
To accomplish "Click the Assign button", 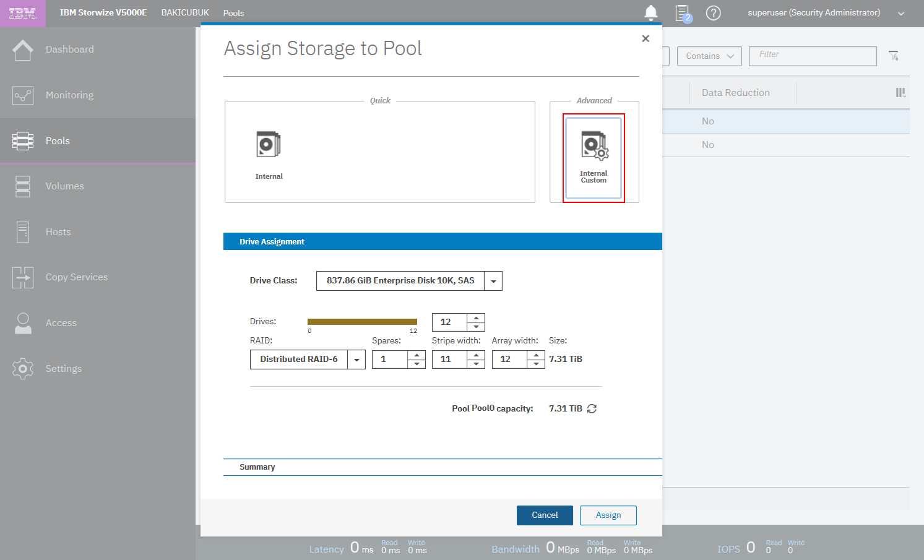I will click(x=608, y=515).
